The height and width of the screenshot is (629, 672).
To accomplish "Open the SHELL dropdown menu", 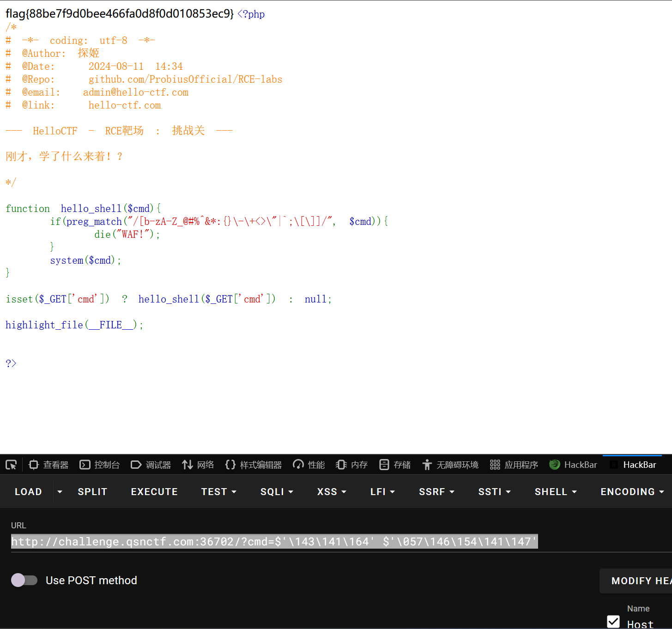I will [x=556, y=492].
